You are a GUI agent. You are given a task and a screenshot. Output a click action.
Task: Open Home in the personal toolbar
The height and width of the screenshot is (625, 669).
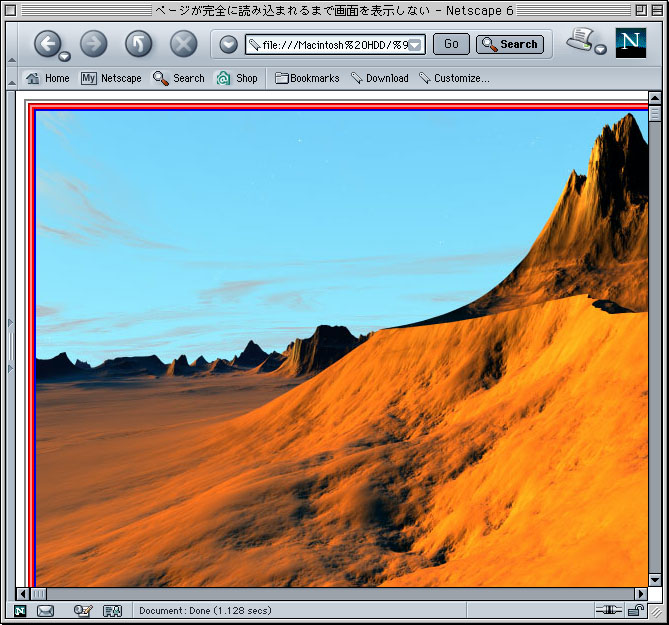tap(47, 78)
